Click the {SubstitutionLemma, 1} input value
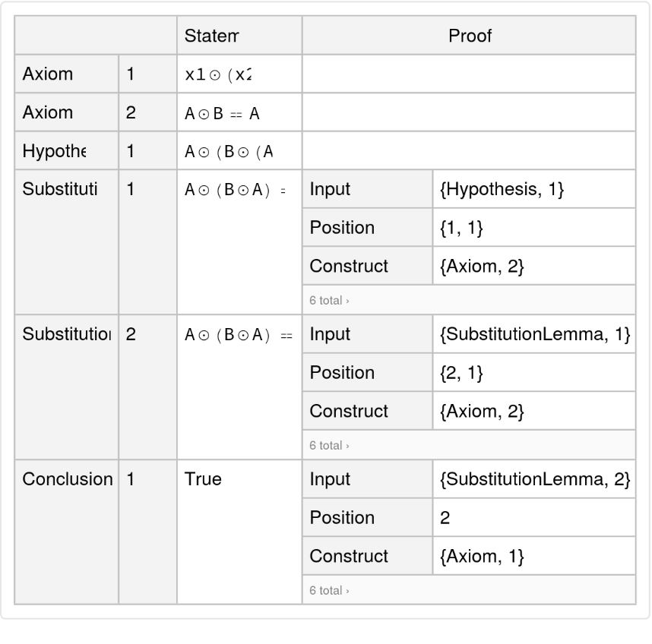 [534, 334]
